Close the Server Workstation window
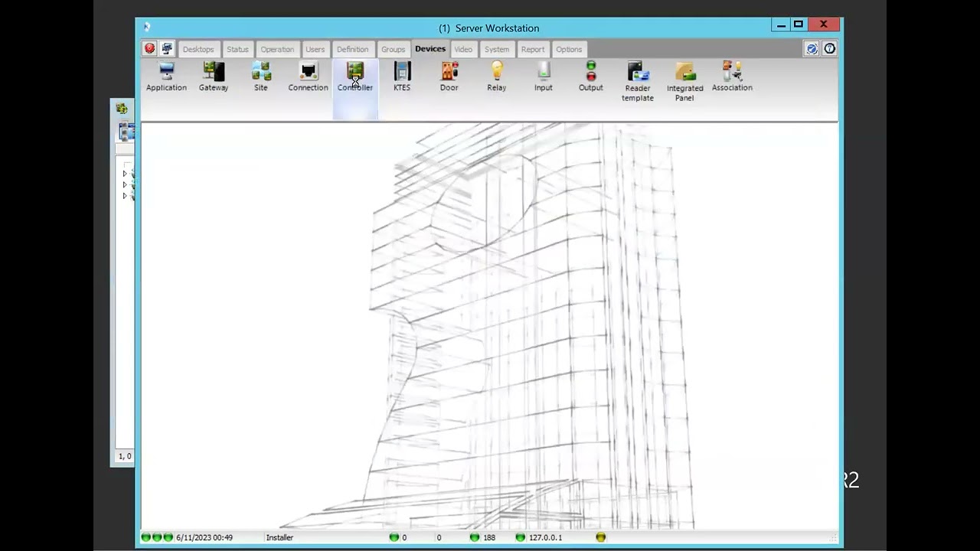Viewport: 980px width, 551px height. (824, 25)
